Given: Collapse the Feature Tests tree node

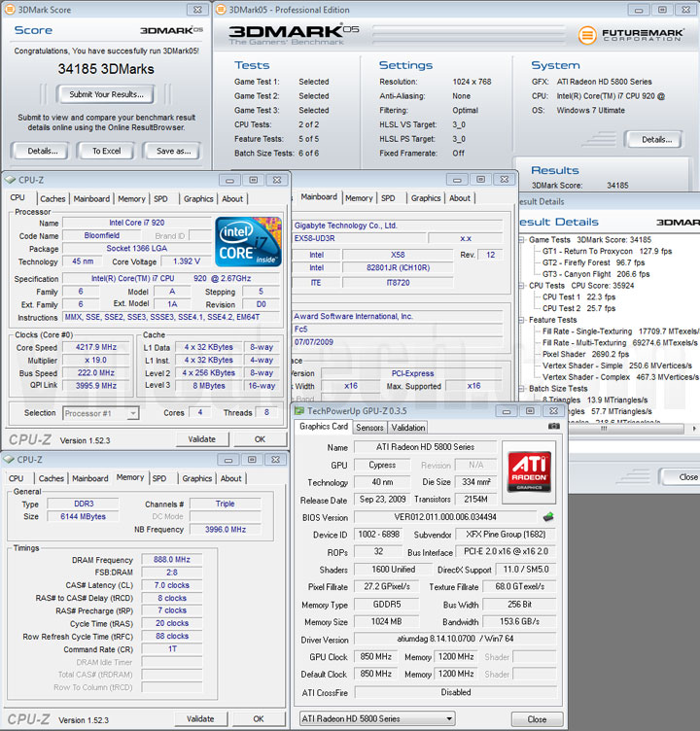Looking at the screenshot, I should point(522,320).
